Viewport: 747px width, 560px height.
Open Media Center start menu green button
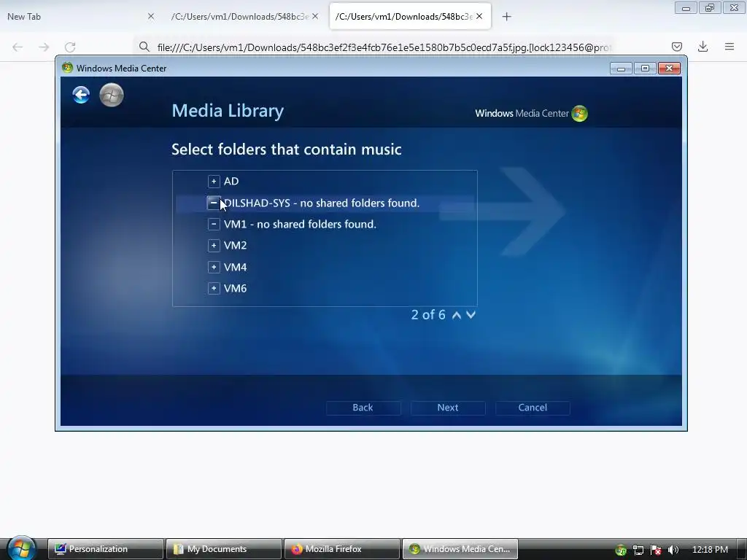[112, 95]
